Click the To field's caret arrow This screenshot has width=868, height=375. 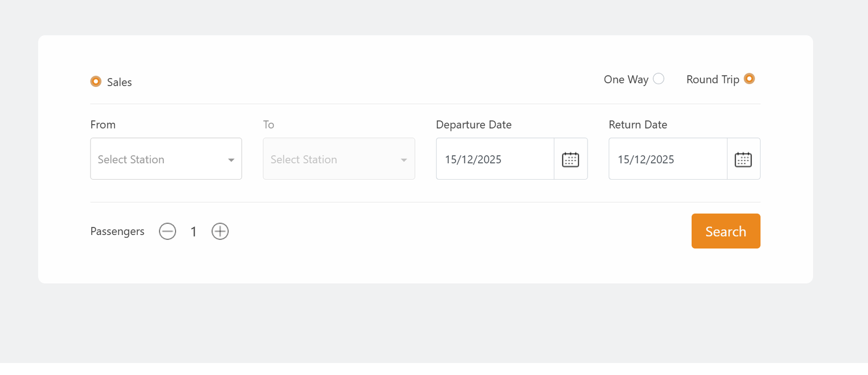coord(404,160)
